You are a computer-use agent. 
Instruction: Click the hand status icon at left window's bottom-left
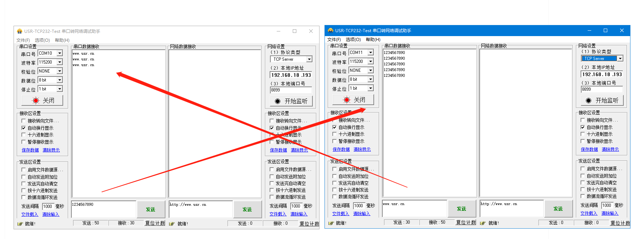click(x=20, y=224)
